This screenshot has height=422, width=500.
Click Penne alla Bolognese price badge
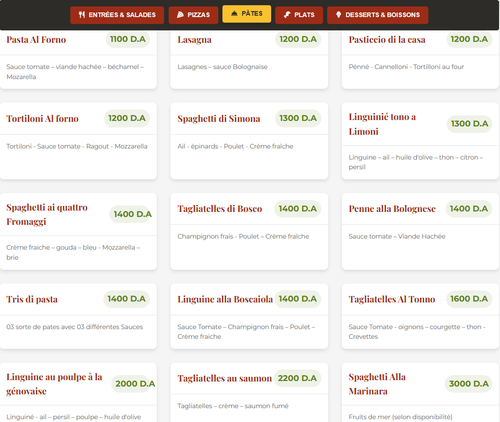469,209
